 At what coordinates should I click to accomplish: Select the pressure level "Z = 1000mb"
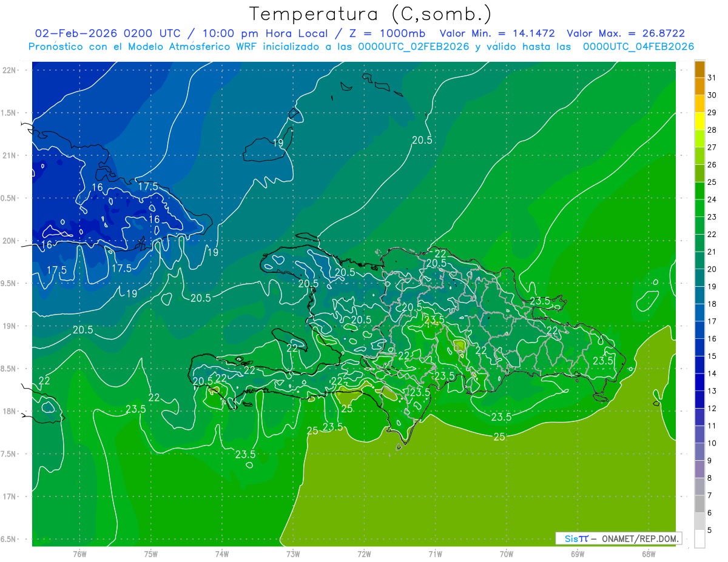click(387, 34)
